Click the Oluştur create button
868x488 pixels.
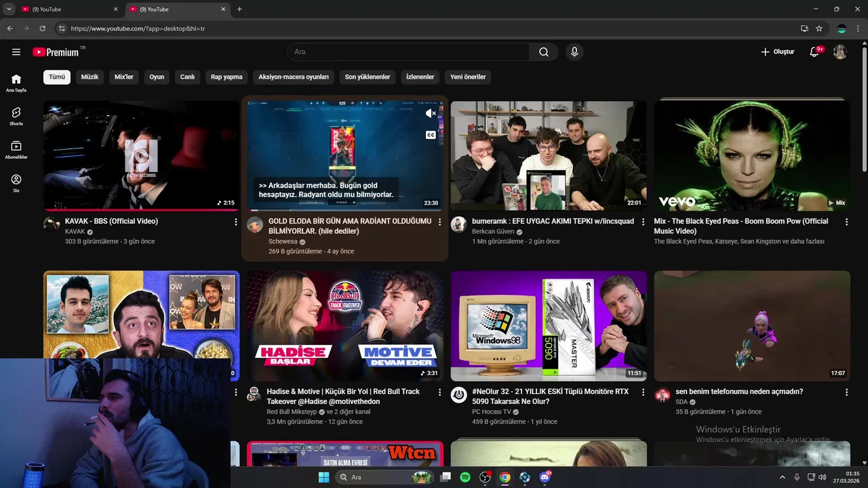[777, 52]
